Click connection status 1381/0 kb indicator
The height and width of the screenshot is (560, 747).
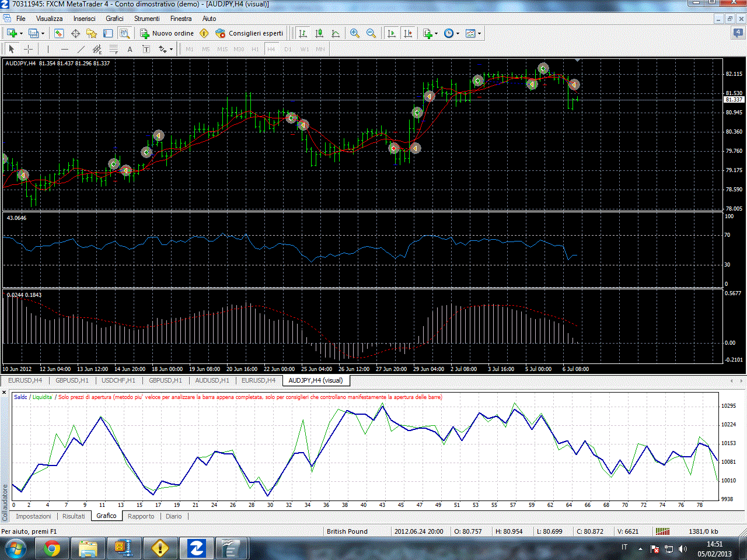point(704,531)
